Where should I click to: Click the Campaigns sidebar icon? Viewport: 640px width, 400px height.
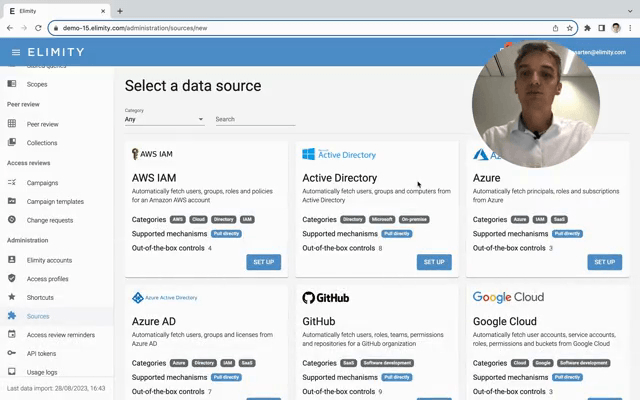[x=12, y=182]
